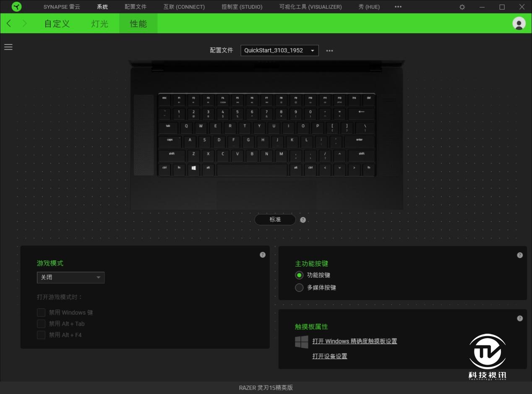Open the hamburger sidebar menu
The image size is (532, 394).
(8, 47)
